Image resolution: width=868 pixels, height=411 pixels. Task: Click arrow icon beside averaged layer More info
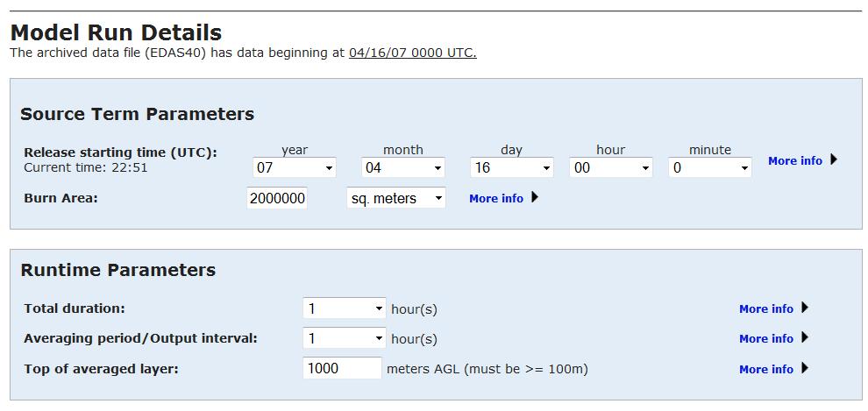coord(805,368)
